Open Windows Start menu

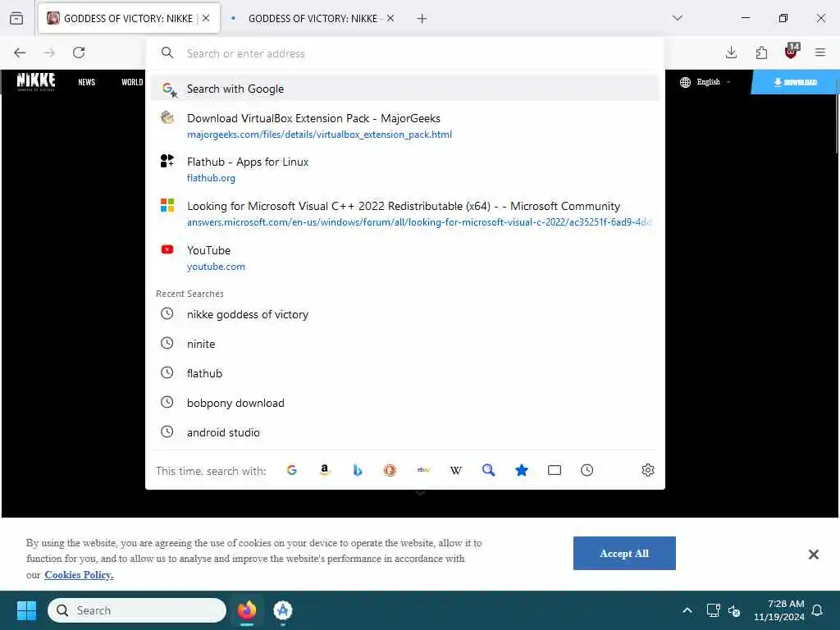tap(26, 610)
